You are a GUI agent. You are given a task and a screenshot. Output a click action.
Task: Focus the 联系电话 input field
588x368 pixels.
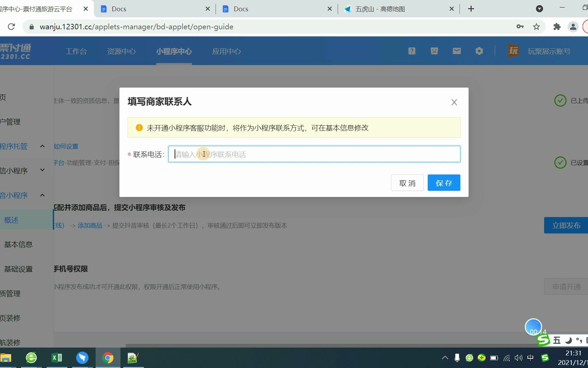tap(314, 154)
